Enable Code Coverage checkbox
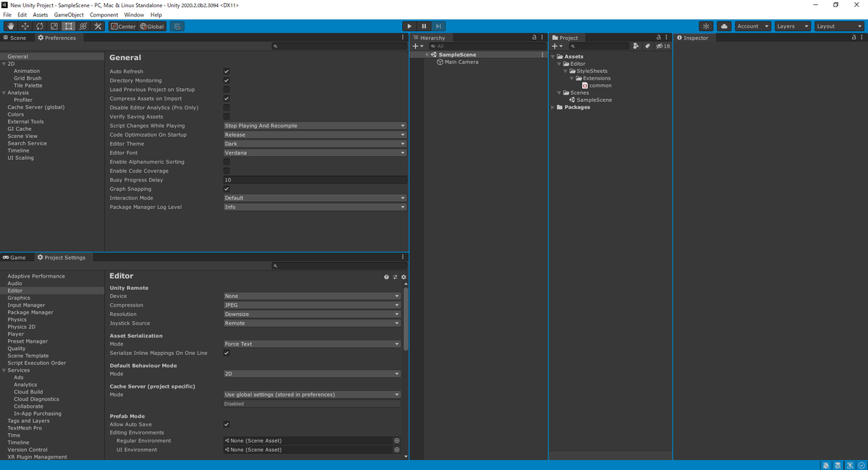The height and width of the screenshot is (470, 868). [226, 171]
